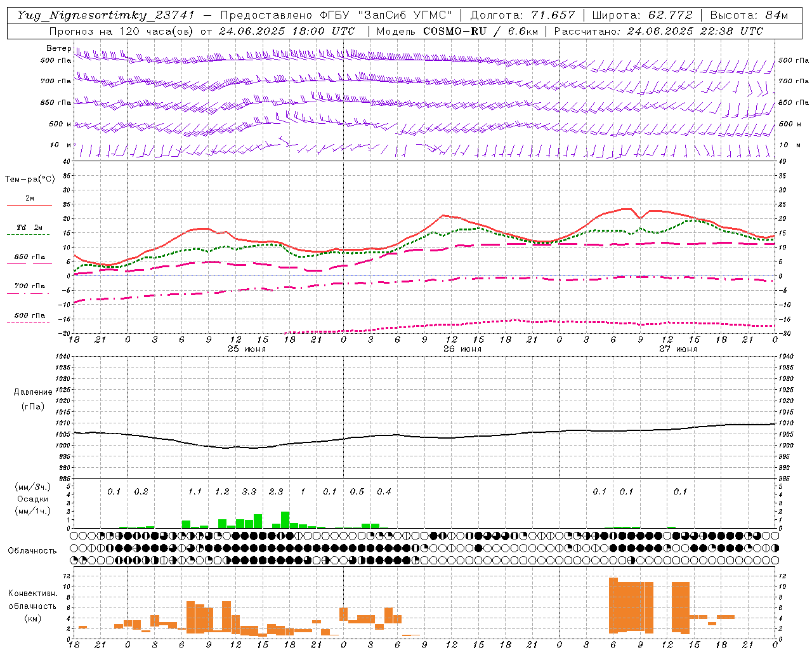This screenshot has height=650, width=812.
Task: Click the Td 2м dew point legend entry
Action: tap(29, 227)
